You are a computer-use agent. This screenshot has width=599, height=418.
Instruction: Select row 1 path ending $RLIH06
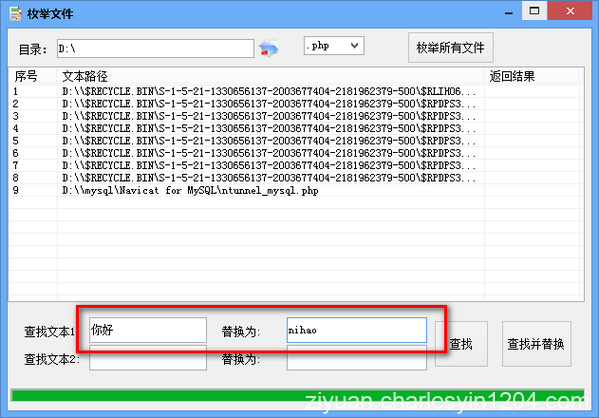269,91
